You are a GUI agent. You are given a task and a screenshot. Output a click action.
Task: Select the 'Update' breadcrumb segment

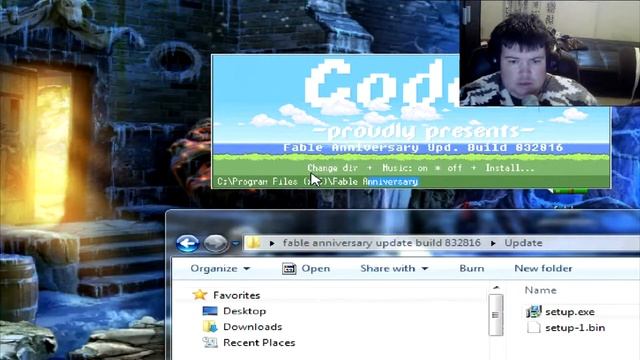[x=523, y=243]
